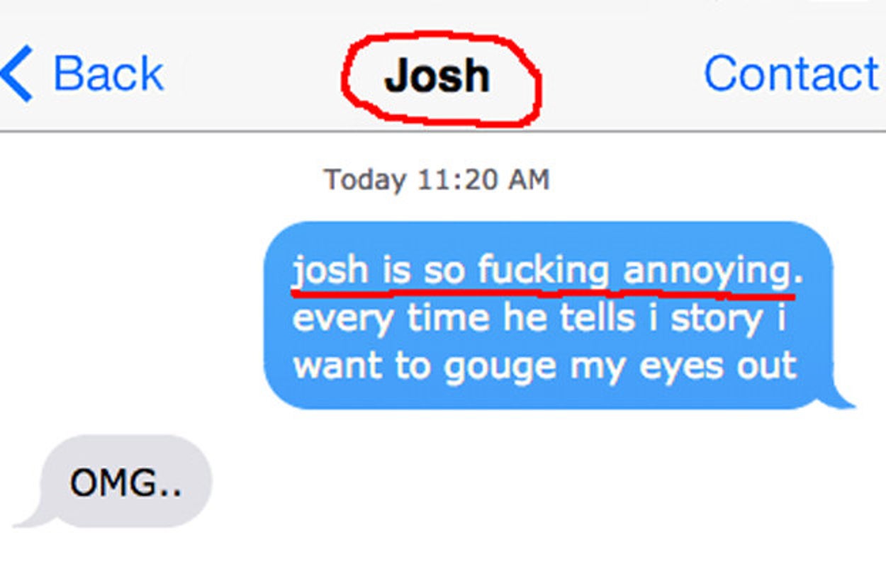Click the Today 11:20 AM timestamp
Screen dimensions: 886x588
437,179
